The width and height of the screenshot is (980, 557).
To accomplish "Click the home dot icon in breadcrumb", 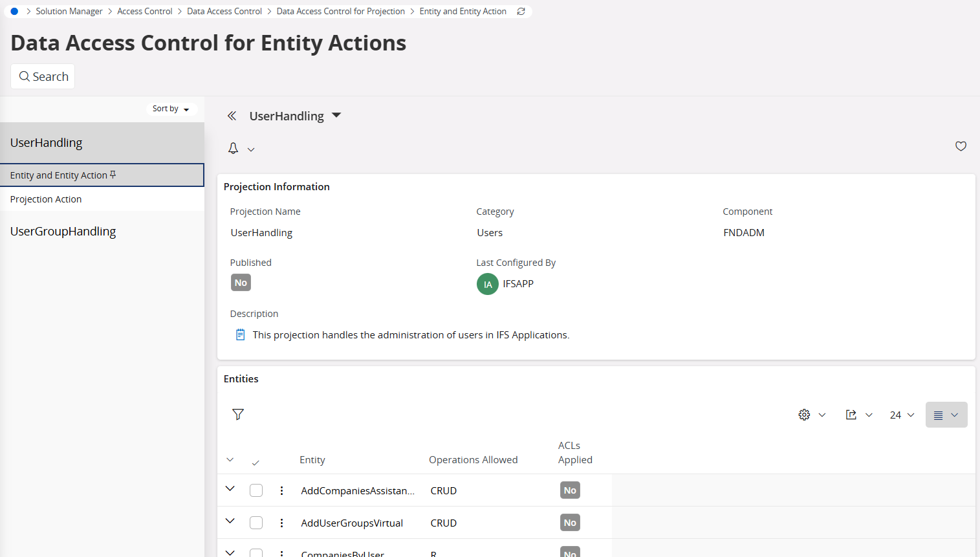I will [14, 11].
